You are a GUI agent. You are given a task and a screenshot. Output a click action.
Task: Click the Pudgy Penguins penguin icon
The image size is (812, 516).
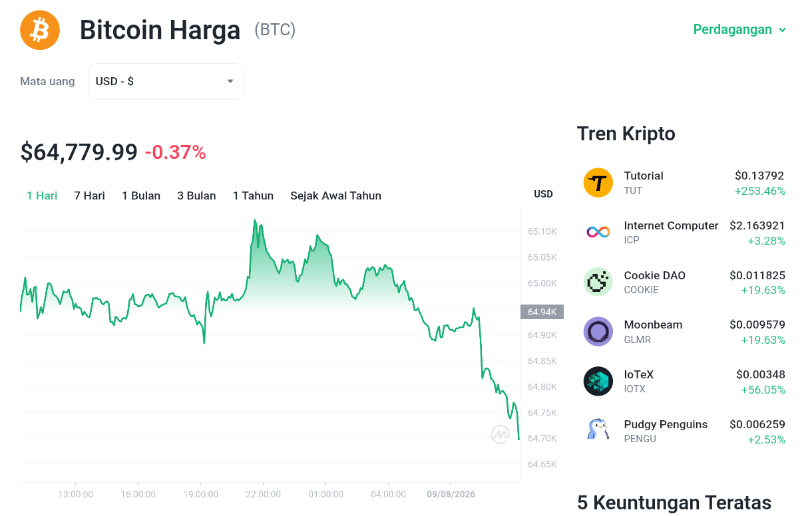point(598,431)
